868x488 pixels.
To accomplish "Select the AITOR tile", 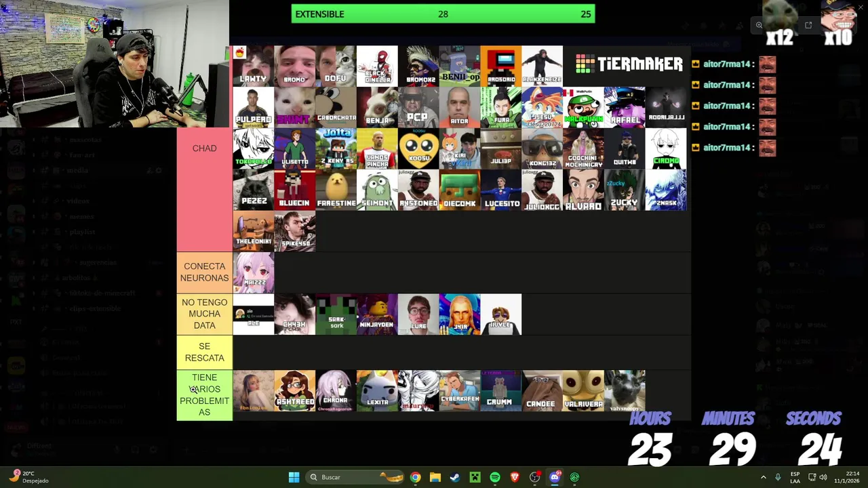I will click(x=460, y=107).
